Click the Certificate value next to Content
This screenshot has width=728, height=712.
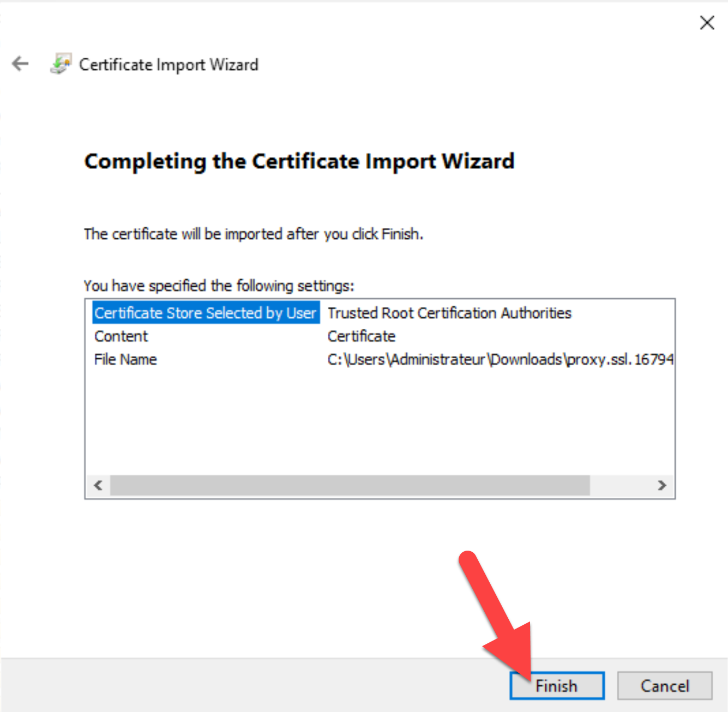[x=362, y=336]
